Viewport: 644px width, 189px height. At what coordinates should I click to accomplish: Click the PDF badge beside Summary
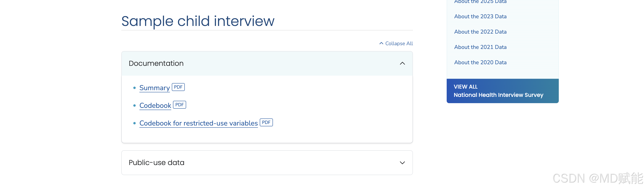click(x=178, y=87)
